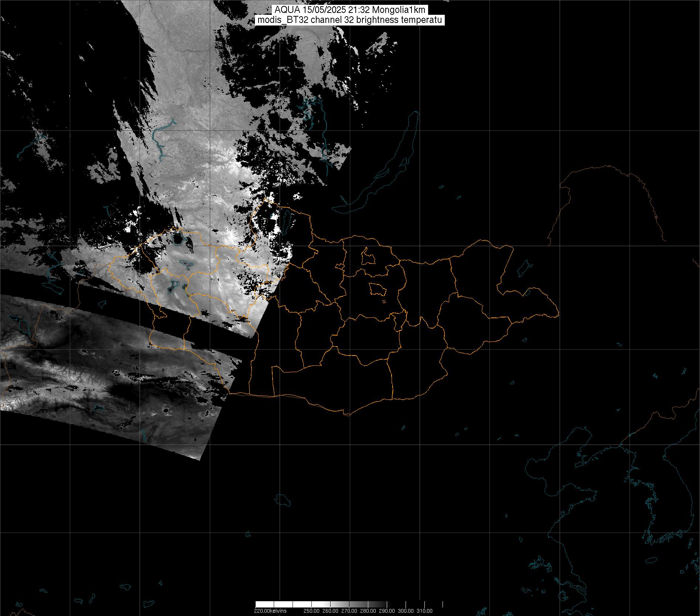The image size is (700, 616).
Task: Click the '280.00' colorbar tick label
Action: 368,610
